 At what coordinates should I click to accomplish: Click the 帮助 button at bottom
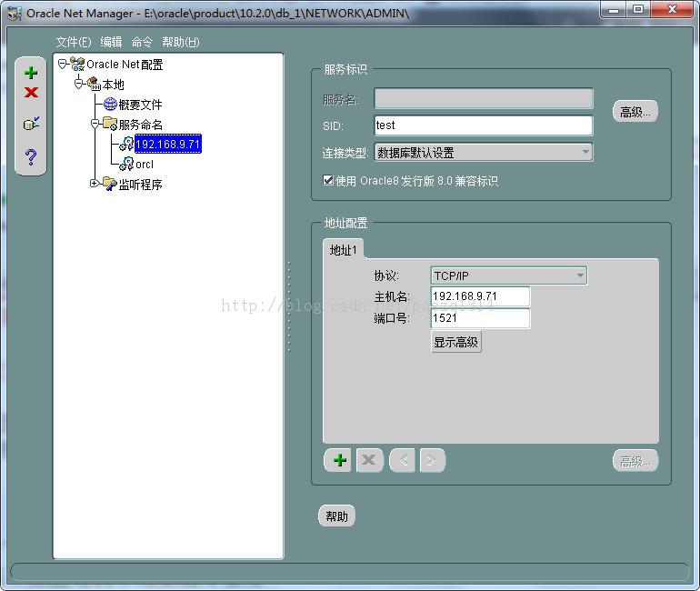coord(336,516)
